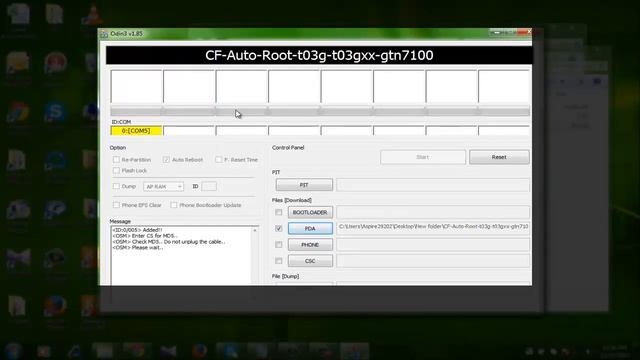Uncheck the box beside PDA
The image size is (640, 360).
[x=278, y=229]
